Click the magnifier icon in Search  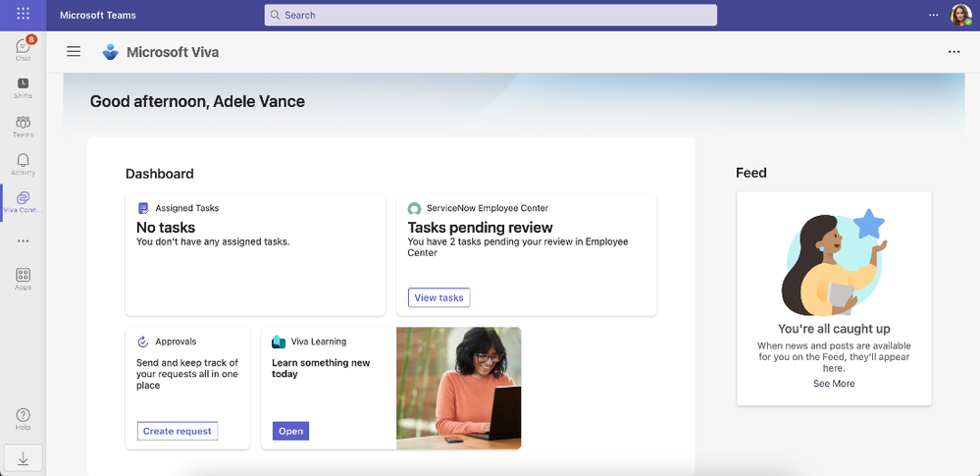click(275, 15)
